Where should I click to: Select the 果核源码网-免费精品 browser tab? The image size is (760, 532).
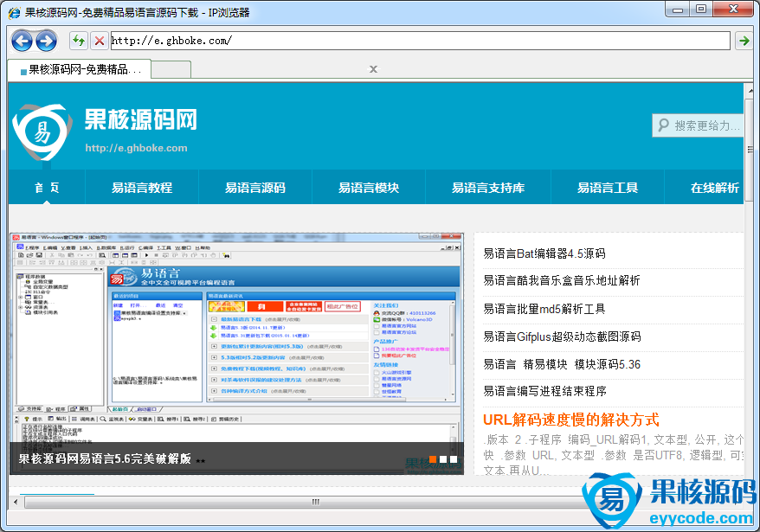coord(80,70)
